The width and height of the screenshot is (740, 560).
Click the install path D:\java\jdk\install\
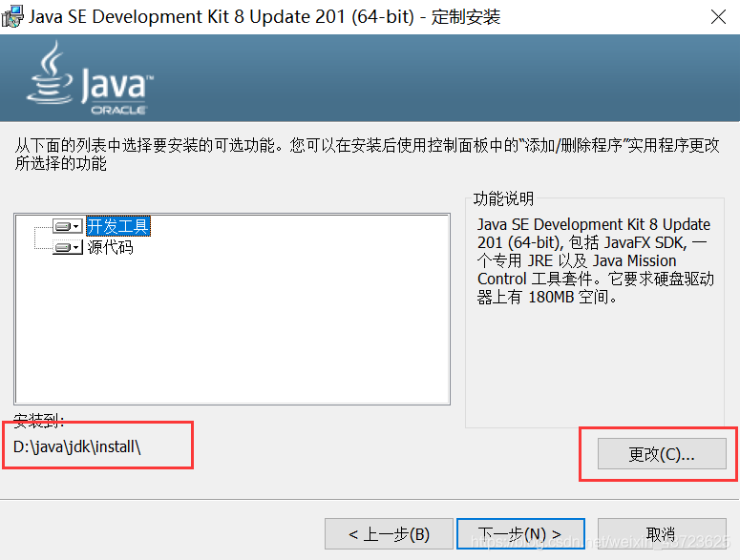click(77, 446)
